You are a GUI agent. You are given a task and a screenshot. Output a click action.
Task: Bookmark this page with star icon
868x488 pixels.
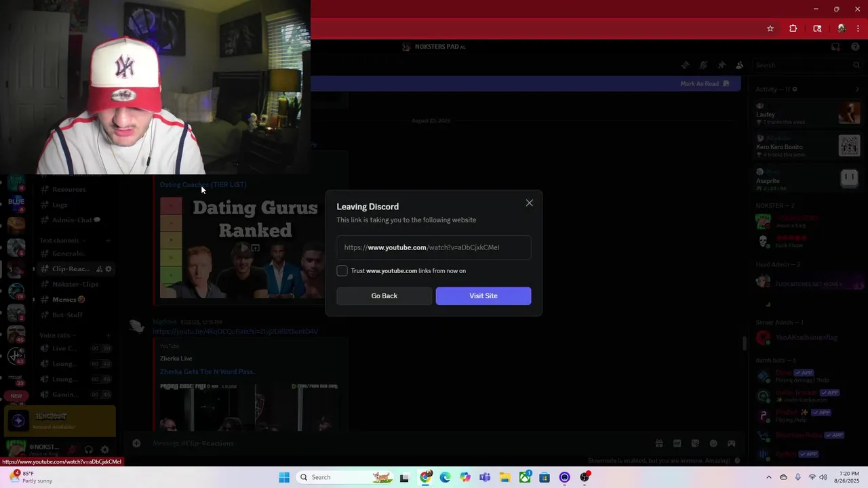pos(770,28)
